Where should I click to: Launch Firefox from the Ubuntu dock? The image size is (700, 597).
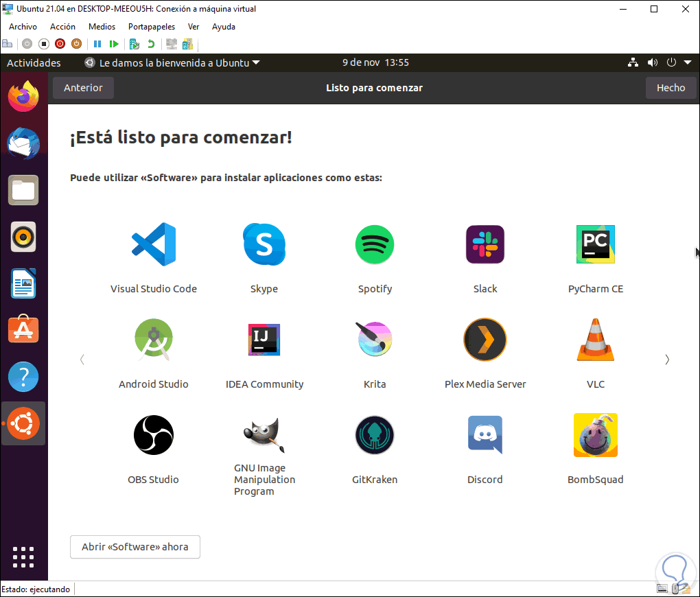click(23, 96)
